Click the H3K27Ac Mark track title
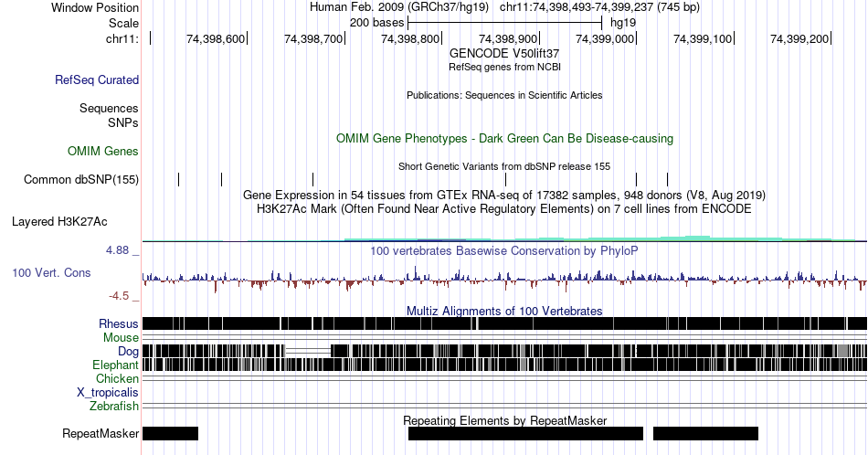868x455 pixels. coord(504,208)
